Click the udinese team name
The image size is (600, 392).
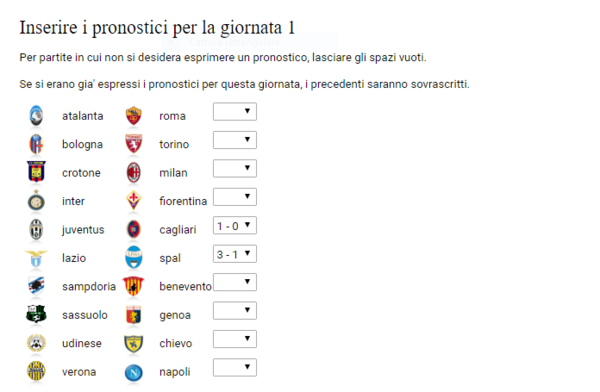[82, 343]
